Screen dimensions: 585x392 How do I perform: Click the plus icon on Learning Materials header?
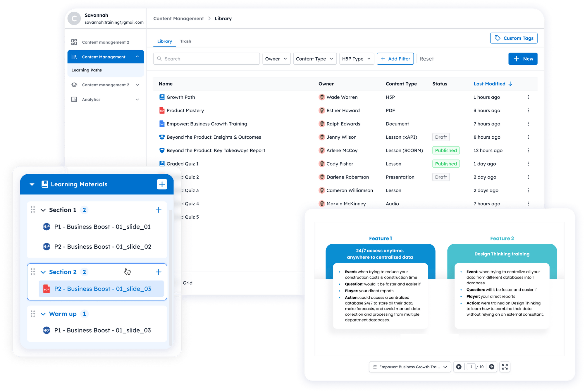pos(162,184)
